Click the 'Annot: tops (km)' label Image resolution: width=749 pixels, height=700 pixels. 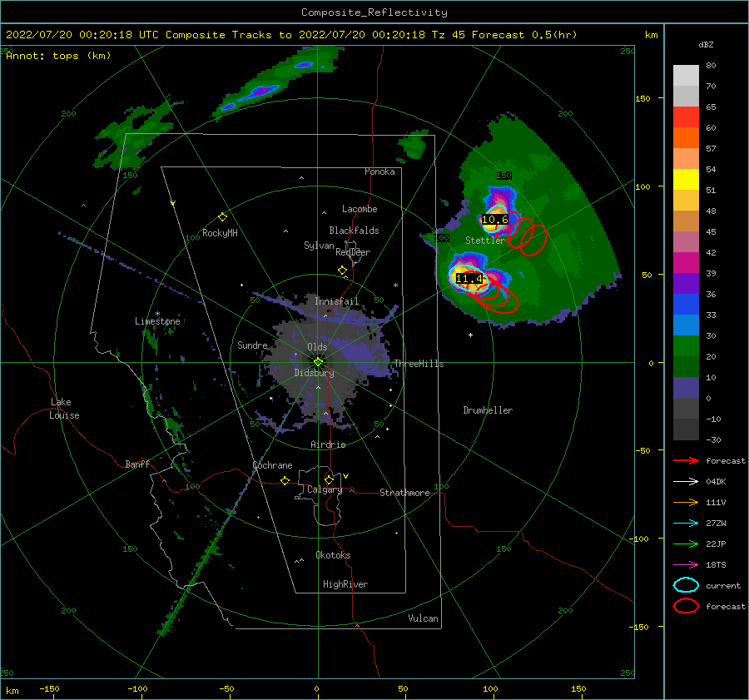pos(58,56)
